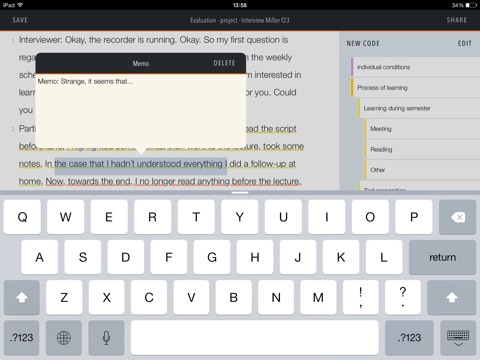
Task: Tap the L key
Action: pyautogui.click(x=384, y=257)
